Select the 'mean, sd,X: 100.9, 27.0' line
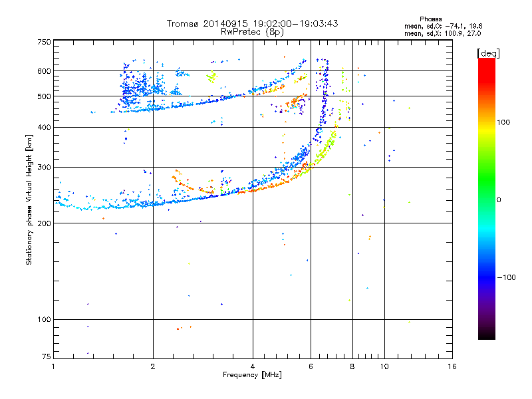532x399 pixels. coord(442,33)
